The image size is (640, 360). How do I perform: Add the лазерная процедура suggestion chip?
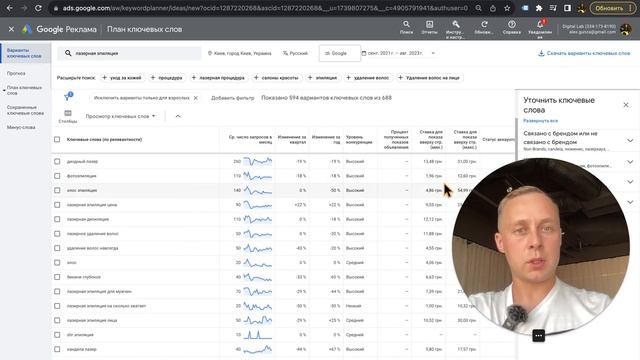pyautogui.click(x=218, y=78)
